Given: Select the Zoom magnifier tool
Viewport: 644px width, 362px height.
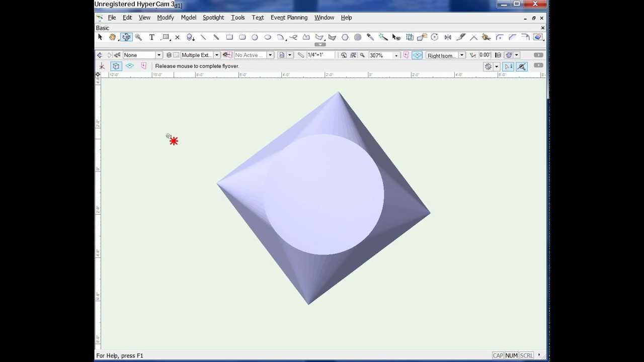Looking at the screenshot, I should [138, 37].
